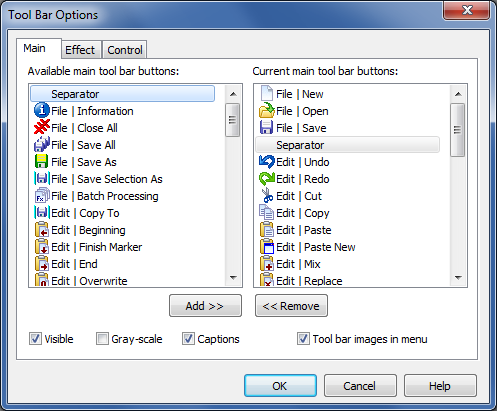Screen dimensions: 497x411
Task: Switch to the Effect tab
Action: coord(80,50)
